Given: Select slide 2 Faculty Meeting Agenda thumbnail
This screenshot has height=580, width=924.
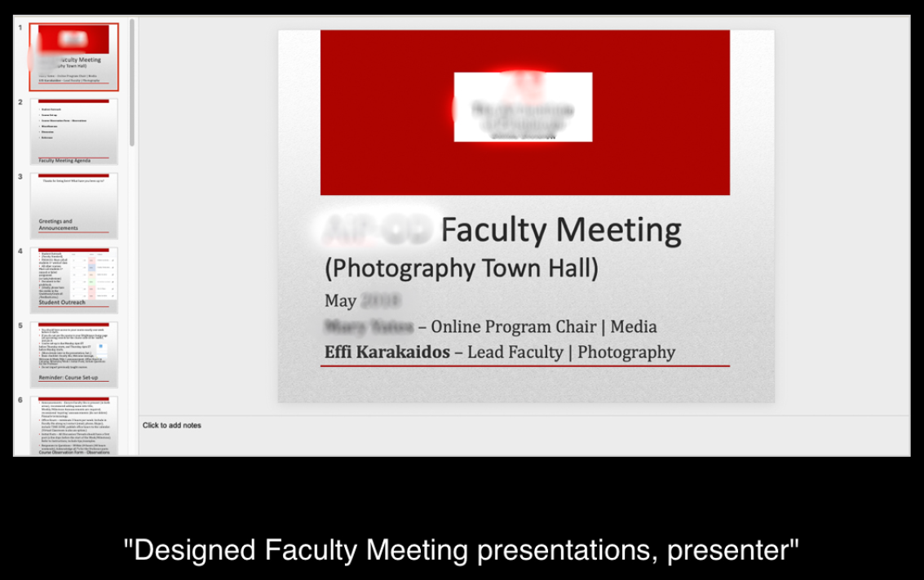Looking at the screenshot, I should [73, 131].
